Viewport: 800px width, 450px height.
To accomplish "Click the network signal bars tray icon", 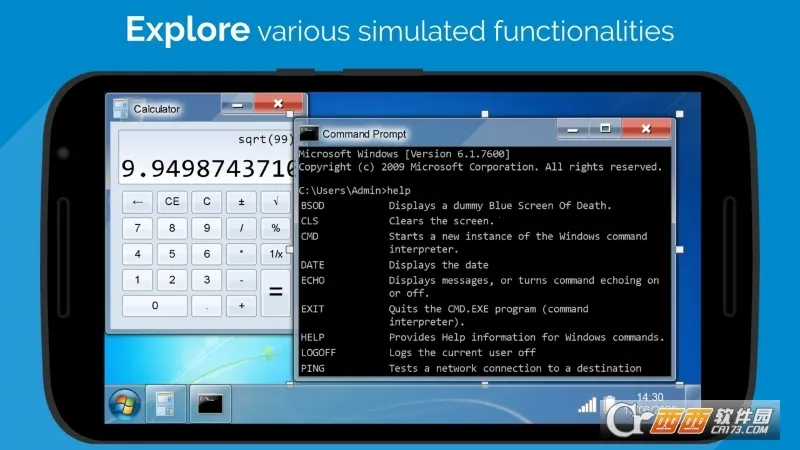I will 588,404.
